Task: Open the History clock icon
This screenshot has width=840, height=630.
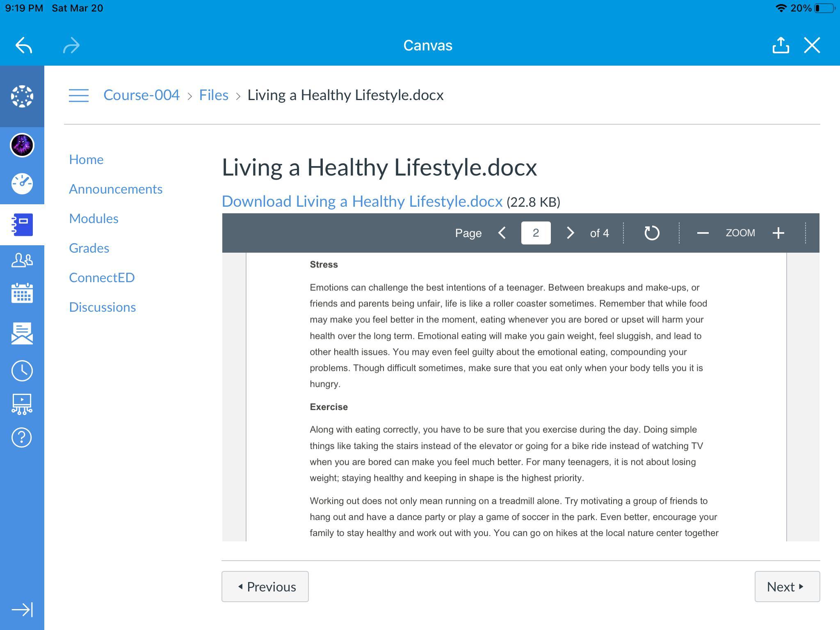Action: pos(22,371)
